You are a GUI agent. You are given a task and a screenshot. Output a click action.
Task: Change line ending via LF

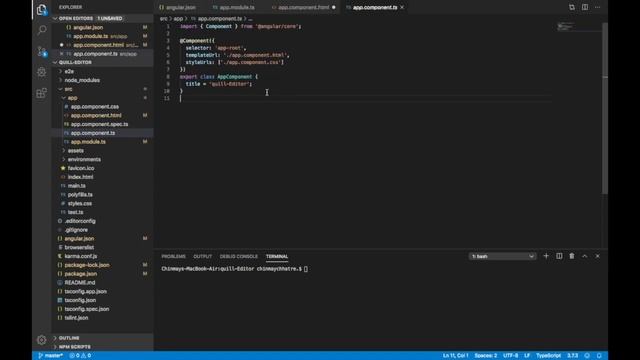point(527,356)
